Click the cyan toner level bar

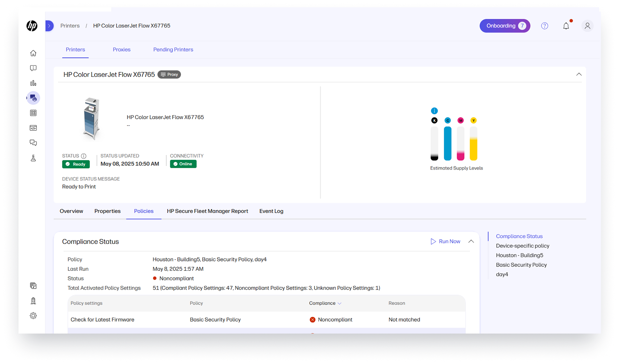click(x=448, y=143)
